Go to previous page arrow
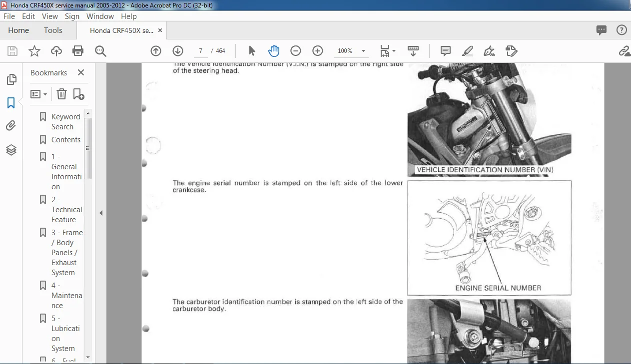This screenshot has height=364, width=631. 156,51
